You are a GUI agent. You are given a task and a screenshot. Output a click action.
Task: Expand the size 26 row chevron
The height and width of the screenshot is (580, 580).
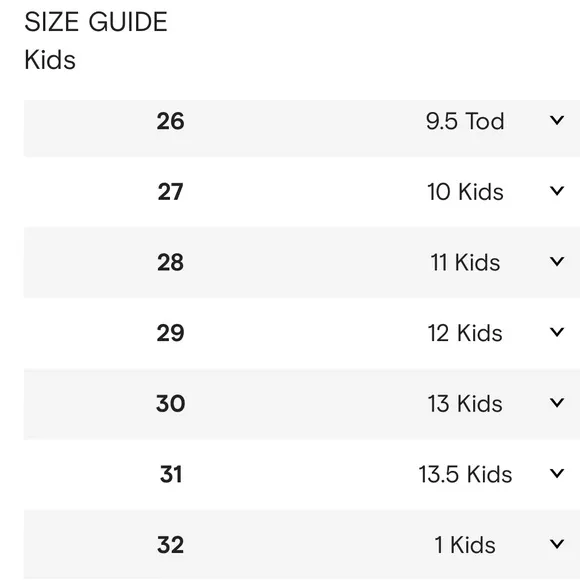pos(557,120)
